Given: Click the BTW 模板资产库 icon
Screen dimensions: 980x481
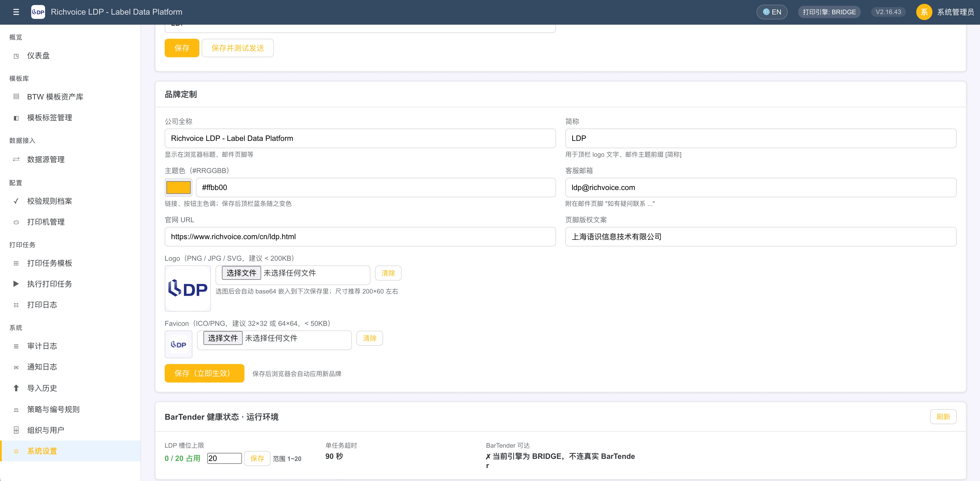Looking at the screenshot, I should coord(16,97).
